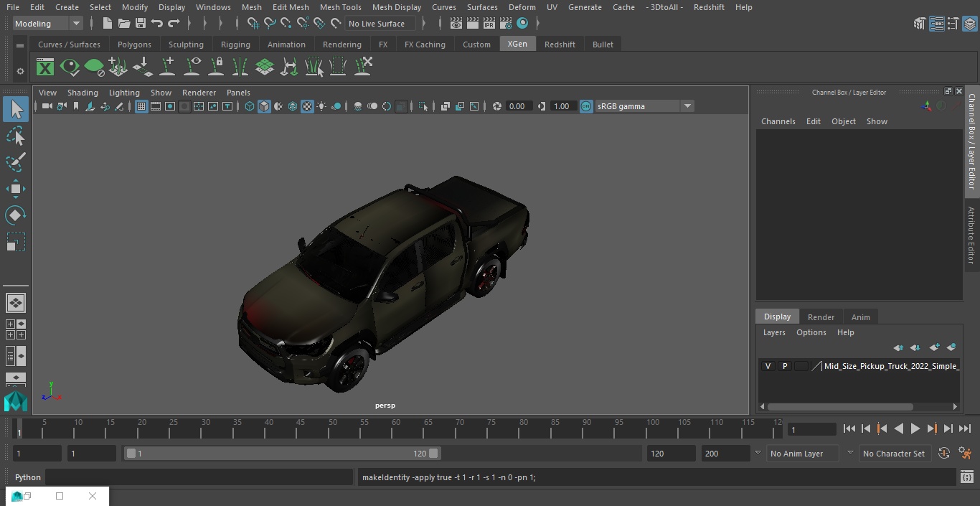Image resolution: width=980 pixels, height=506 pixels.
Task: Click the XGen clear preview leaf icon
Action: pyautogui.click(x=94, y=67)
